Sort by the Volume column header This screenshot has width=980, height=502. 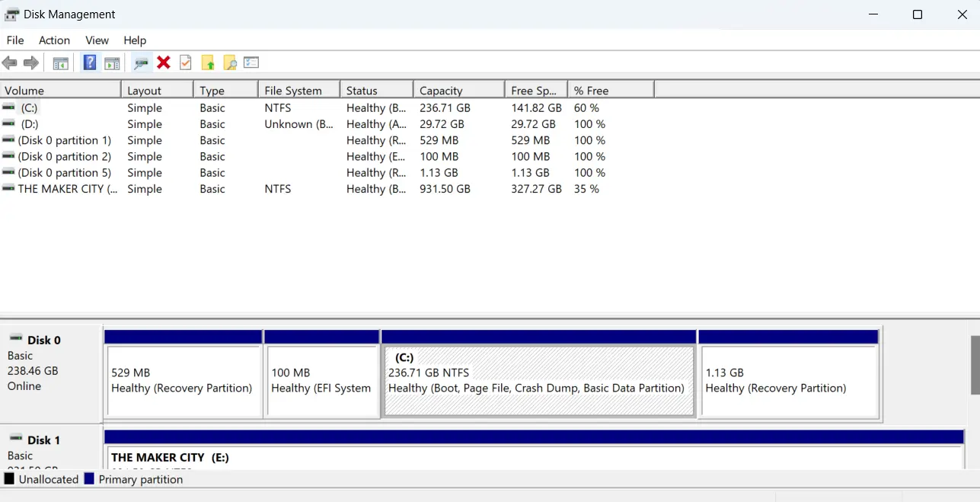pos(60,90)
